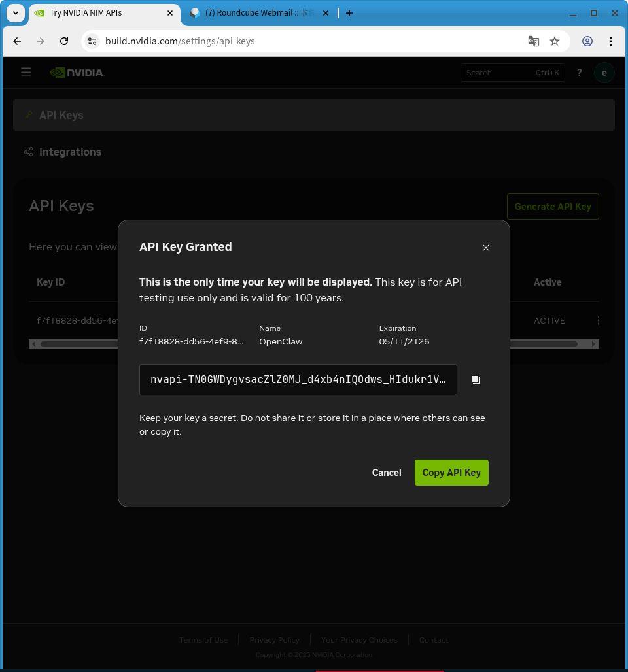
Task: Close the Roundcube Webmail tab
Action: (x=326, y=13)
